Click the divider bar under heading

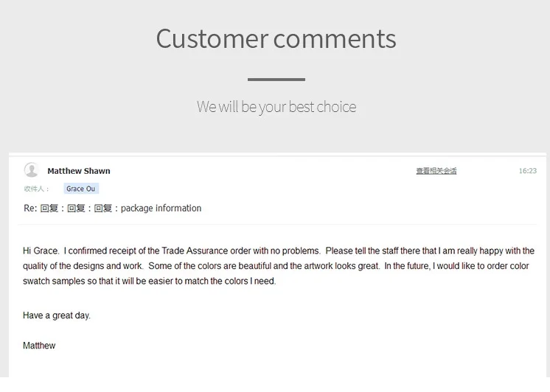276,80
